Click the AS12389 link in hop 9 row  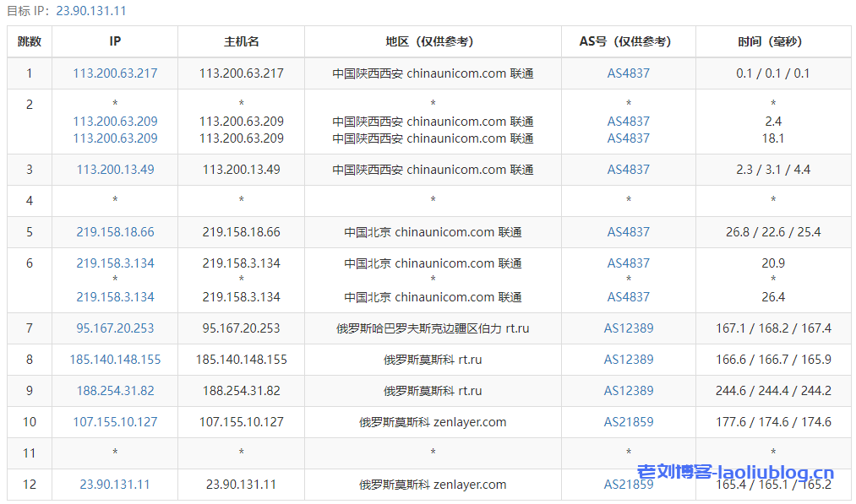tap(628, 391)
